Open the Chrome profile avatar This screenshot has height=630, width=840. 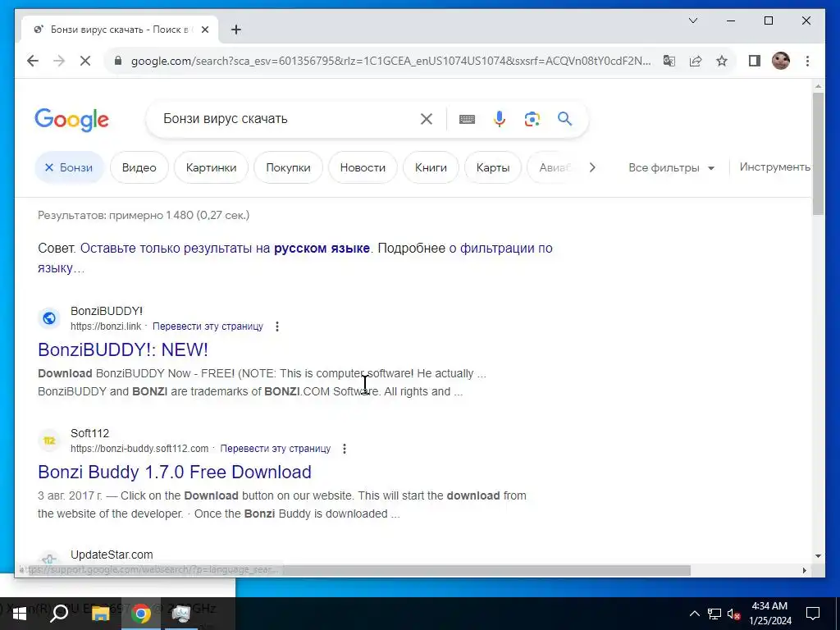click(x=781, y=61)
